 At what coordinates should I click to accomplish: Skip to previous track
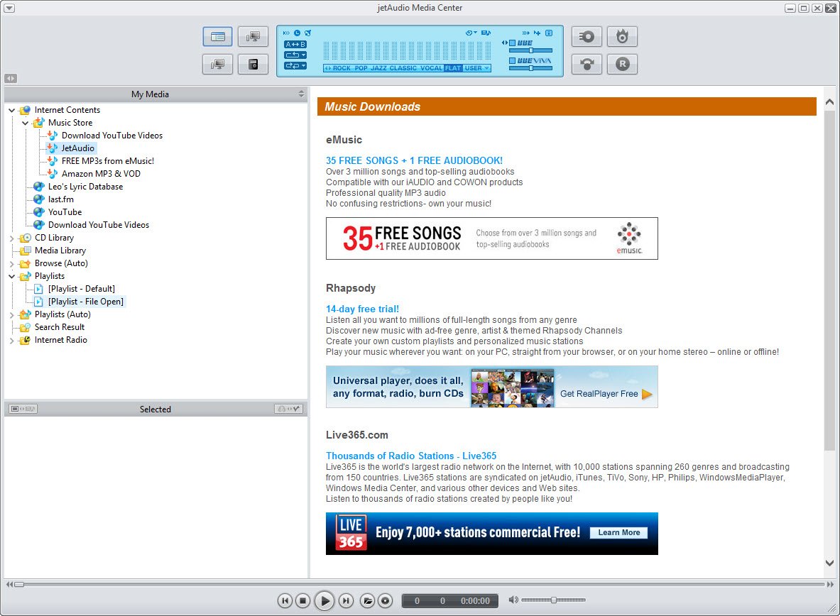tap(285, 600)
